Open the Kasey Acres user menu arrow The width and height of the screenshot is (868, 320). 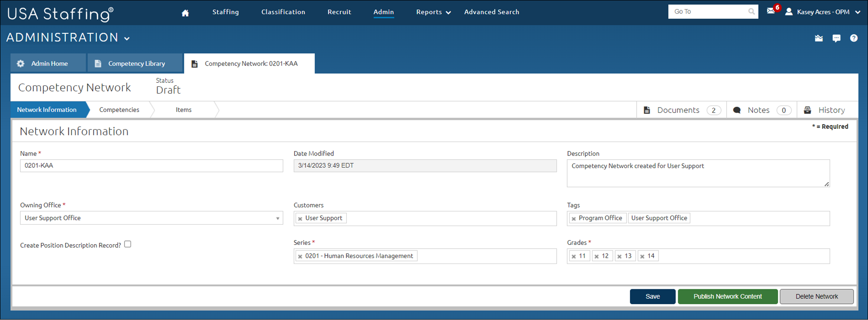tap(858, 12)
